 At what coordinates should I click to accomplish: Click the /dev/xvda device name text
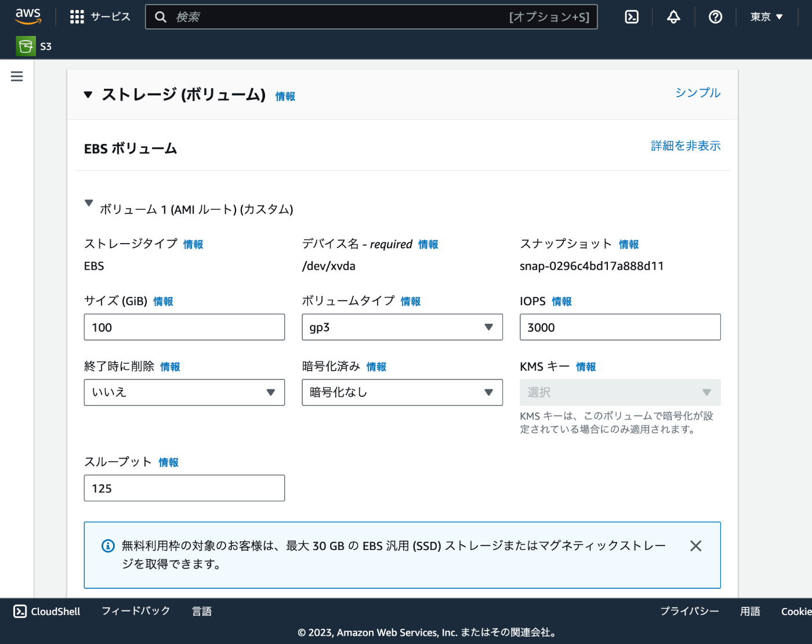pos(329,266)
